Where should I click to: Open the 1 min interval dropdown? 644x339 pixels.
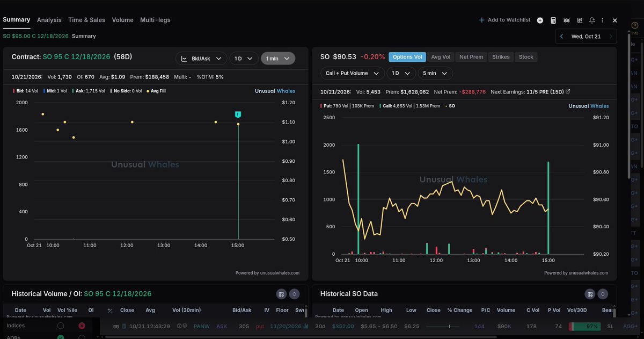278,59
